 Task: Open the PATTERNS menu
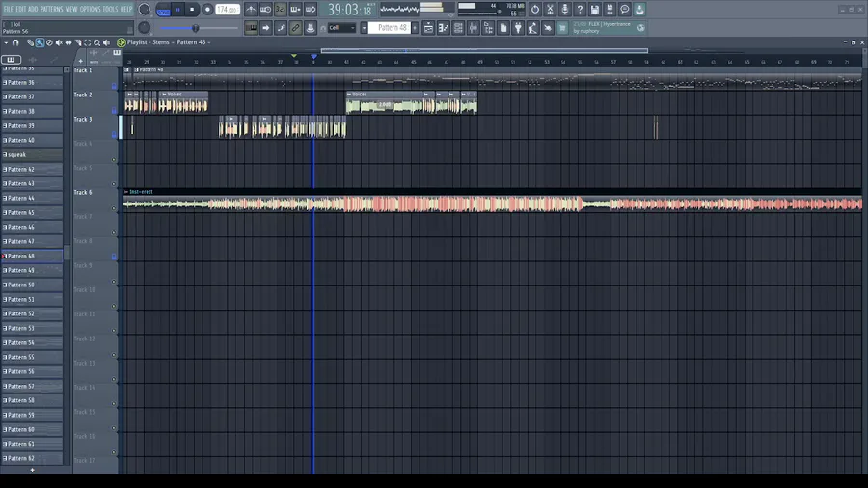pyautogui.click(x=51, y=9)
